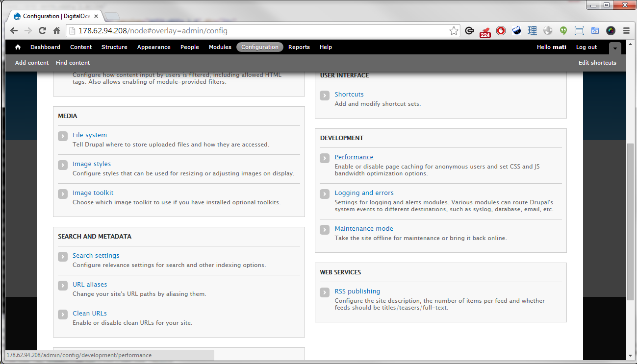This screenshot has width=637, height=364.
Task: Click the arrow icon beside URL aliases
Action: (63, 286)
